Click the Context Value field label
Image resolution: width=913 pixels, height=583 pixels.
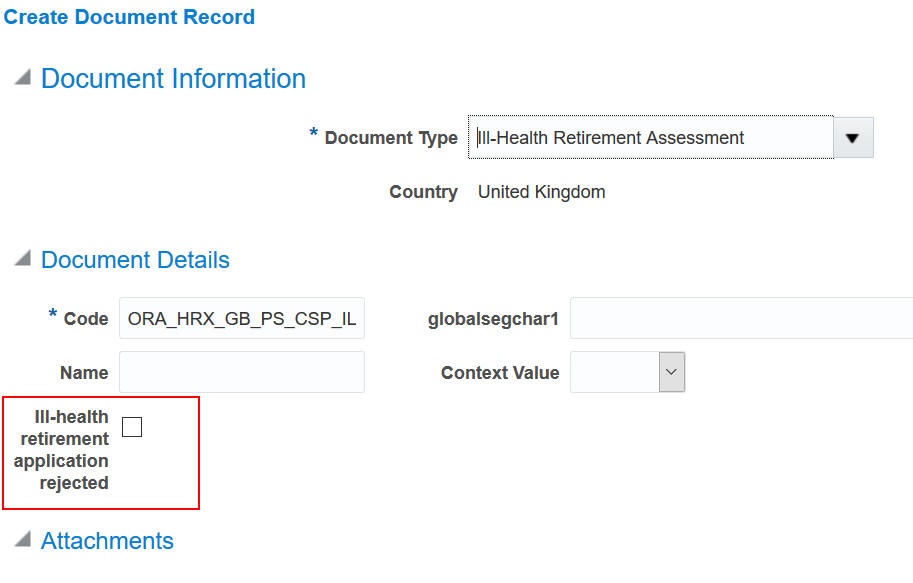(x=500, y=373)
